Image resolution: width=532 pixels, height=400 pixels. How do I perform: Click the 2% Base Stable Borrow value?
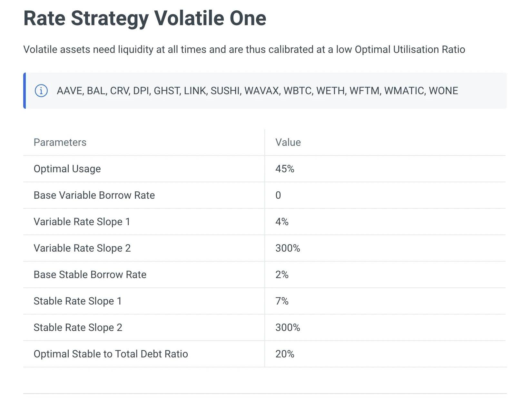click(282, 275)
